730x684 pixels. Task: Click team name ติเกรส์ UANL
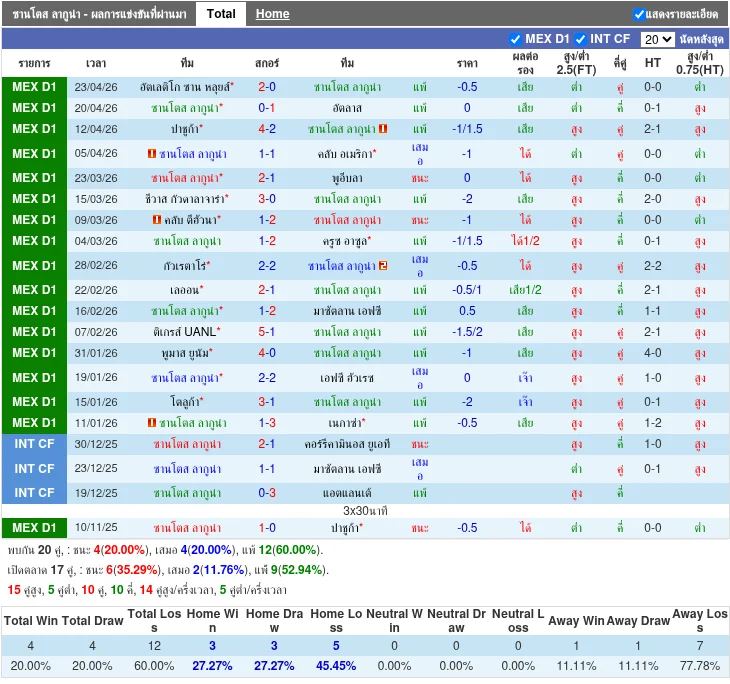click(186, 332)
